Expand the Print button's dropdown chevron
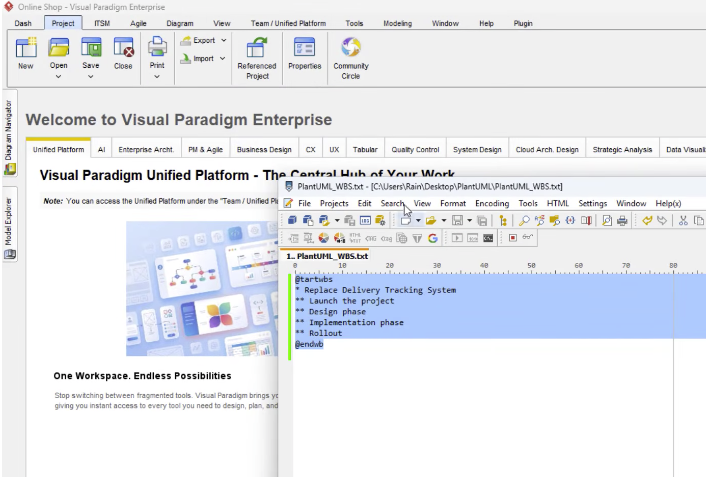Screen dimensions: 706x477 157,77
